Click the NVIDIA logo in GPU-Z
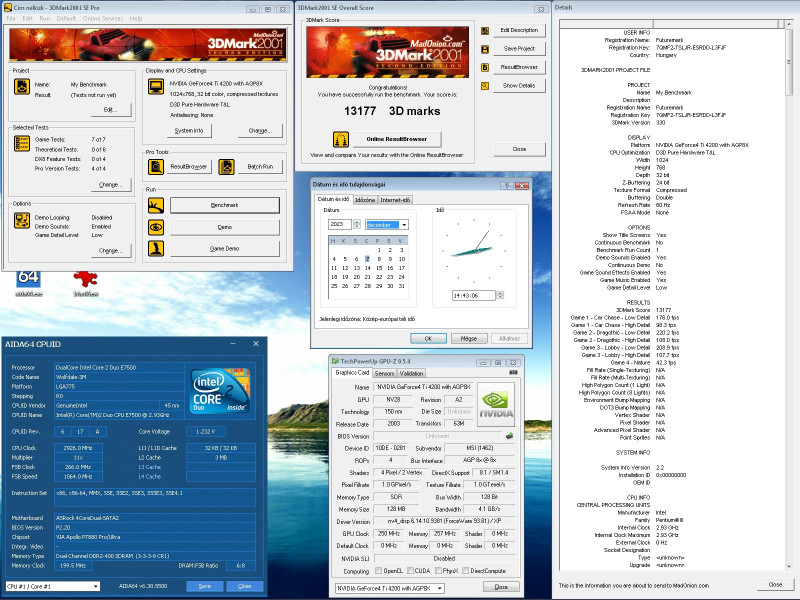 click(495, 405)
